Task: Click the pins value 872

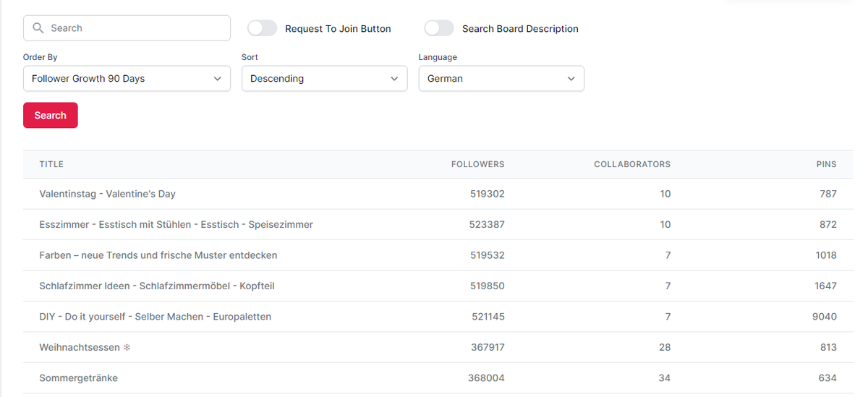Action: 828,225
